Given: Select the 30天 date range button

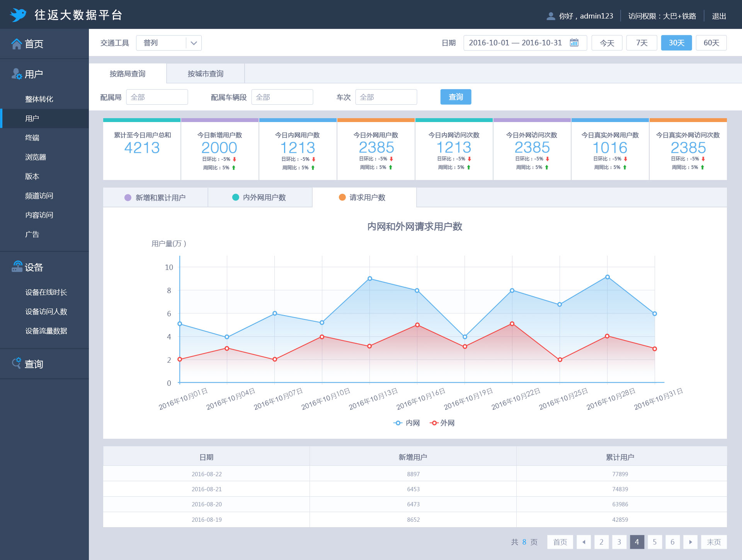Looking at the screenshot, I should [x=676, y=43].
